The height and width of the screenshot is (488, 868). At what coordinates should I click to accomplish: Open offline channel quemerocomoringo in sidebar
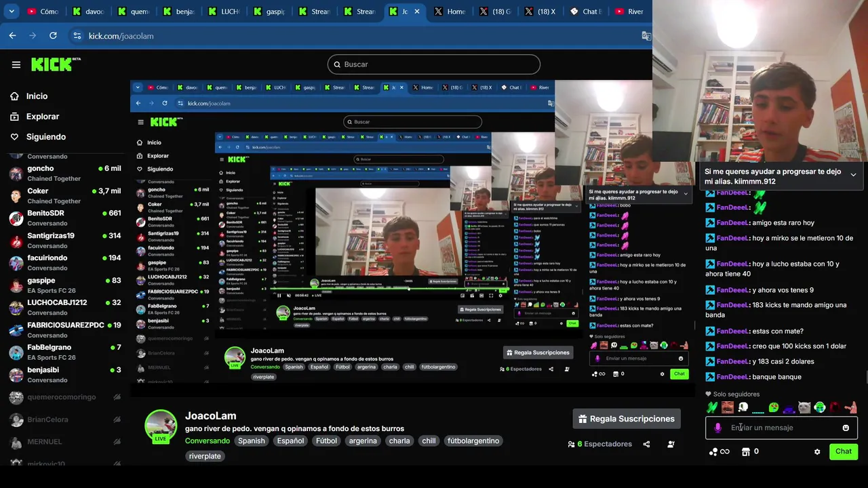[x=65, y=397]
